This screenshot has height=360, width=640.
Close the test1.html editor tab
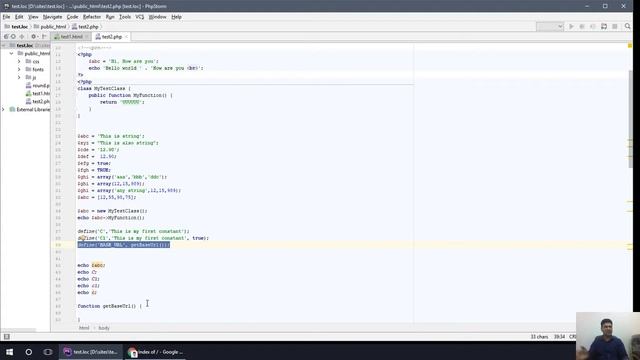(87, 37)
